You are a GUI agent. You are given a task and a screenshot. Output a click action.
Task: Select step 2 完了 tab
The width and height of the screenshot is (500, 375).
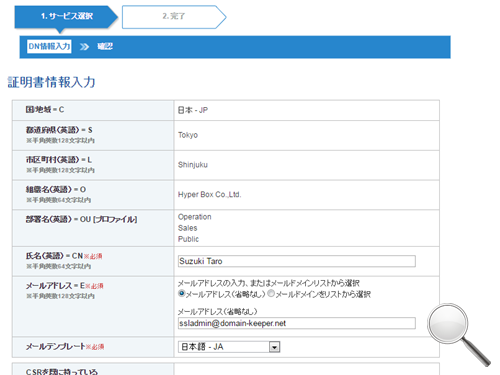(x=174, y=17)
